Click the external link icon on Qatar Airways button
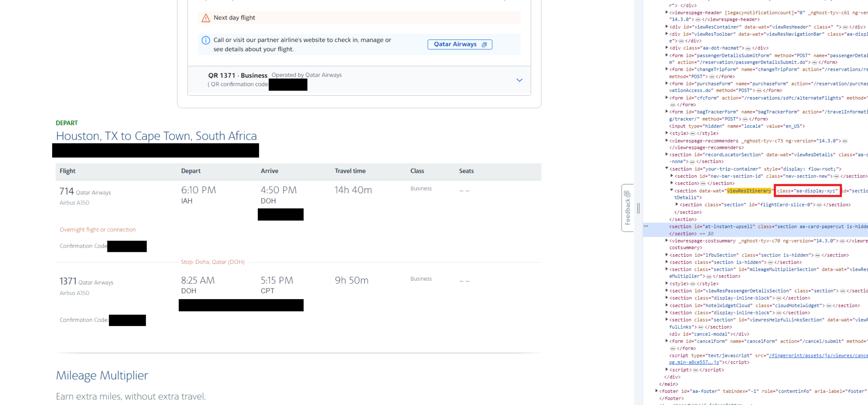868x405 pixels. pos(484,45)
